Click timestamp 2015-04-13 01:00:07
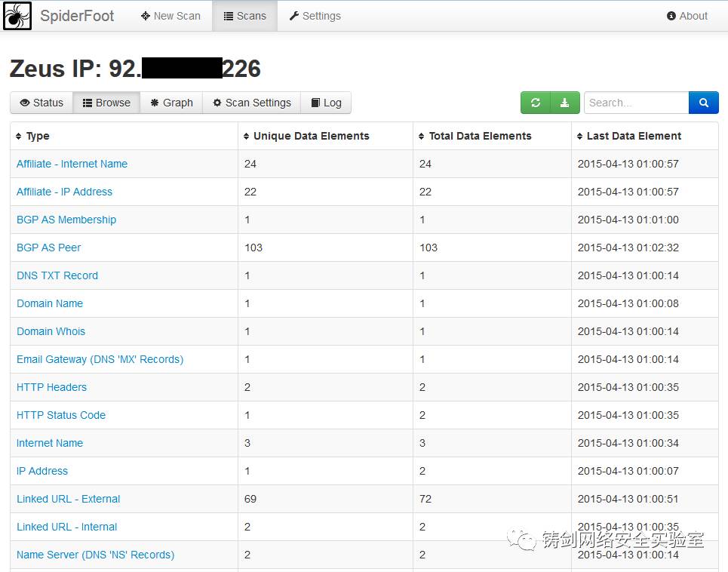The height and width of the screenshot is (572, 728). coord(628,471)
